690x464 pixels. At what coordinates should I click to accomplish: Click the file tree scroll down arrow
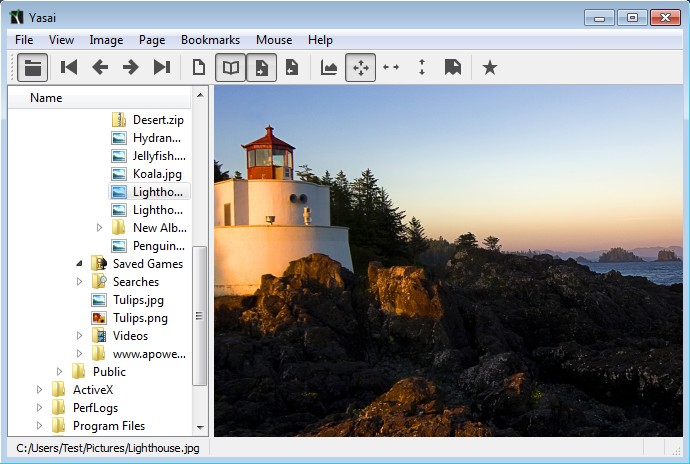click(x=200, y=427)
